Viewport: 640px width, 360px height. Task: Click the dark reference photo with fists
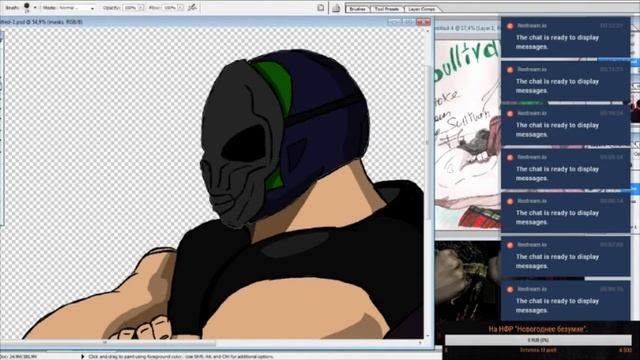point(468,281)
